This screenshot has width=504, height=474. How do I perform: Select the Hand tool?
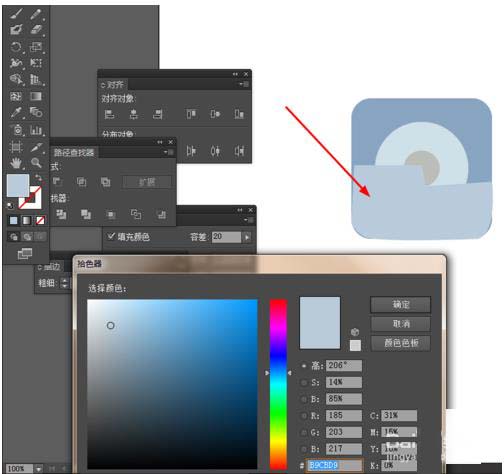(16, 163)
